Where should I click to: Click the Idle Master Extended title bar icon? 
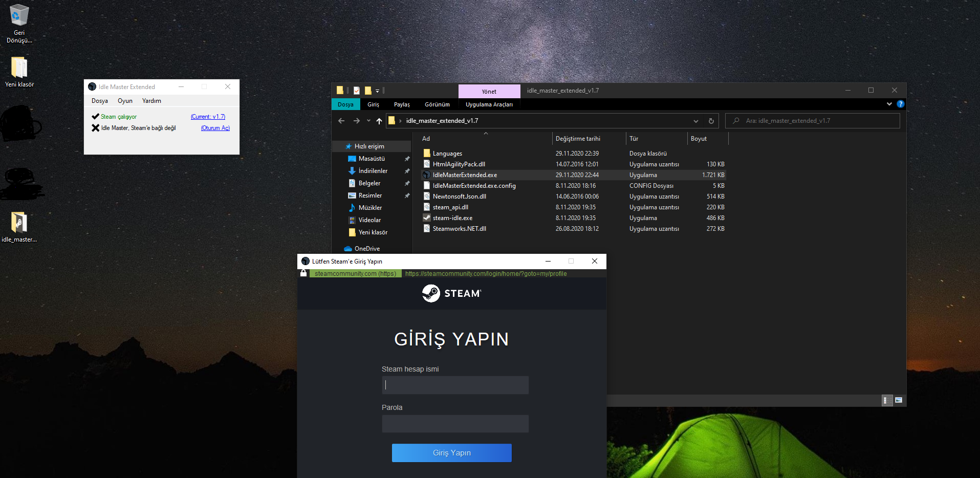coord(92,87)
